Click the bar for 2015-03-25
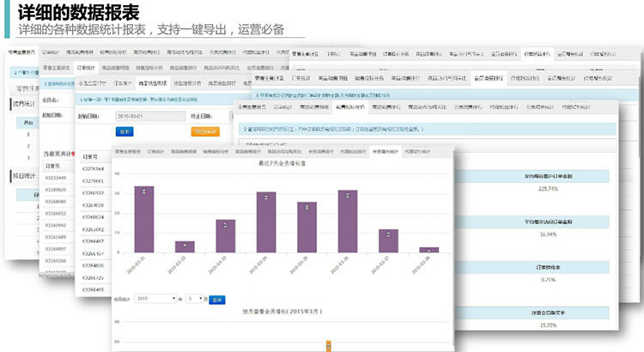 point(307,228)
